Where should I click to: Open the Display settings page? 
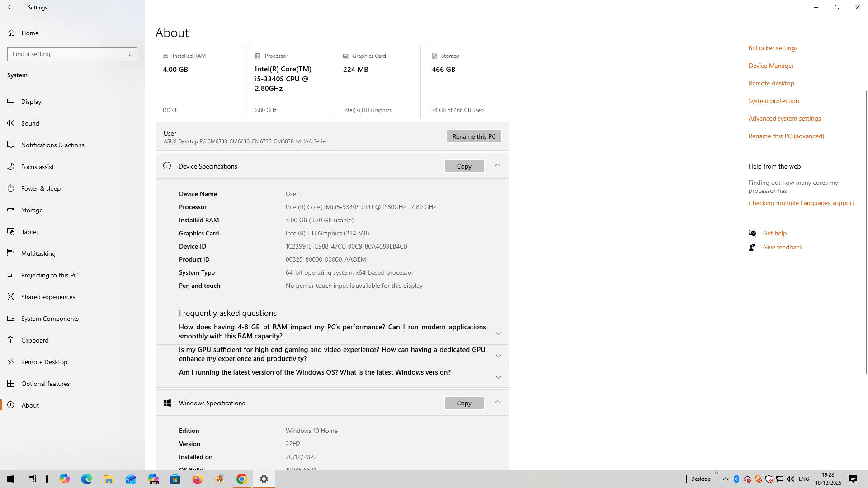[31, 102]
